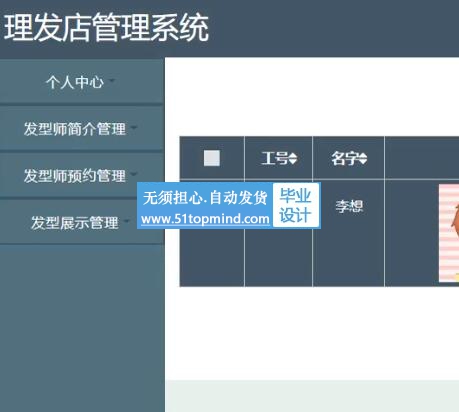This screenshot has width=459, height=412.
Task: Expand the 发型展示管理 dropdown caret
Action: click(126, 220)
